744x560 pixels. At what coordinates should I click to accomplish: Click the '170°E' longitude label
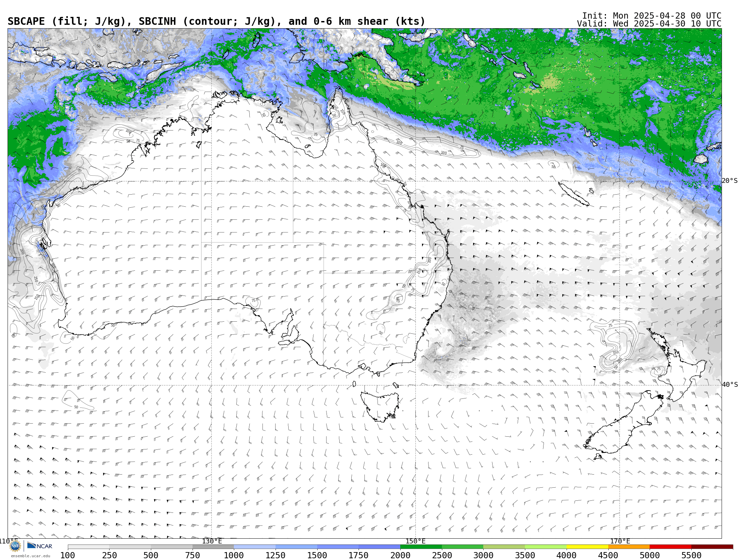click(x=620, y=541)
